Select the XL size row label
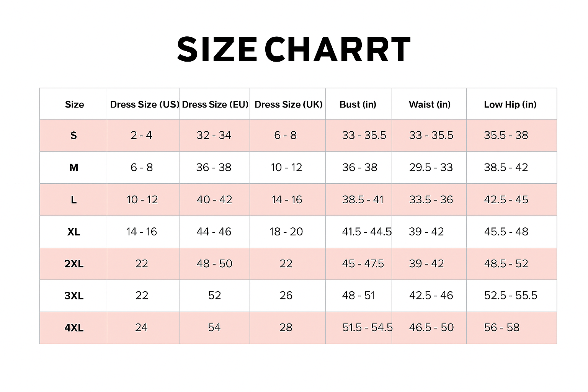 tap(74, 232)
